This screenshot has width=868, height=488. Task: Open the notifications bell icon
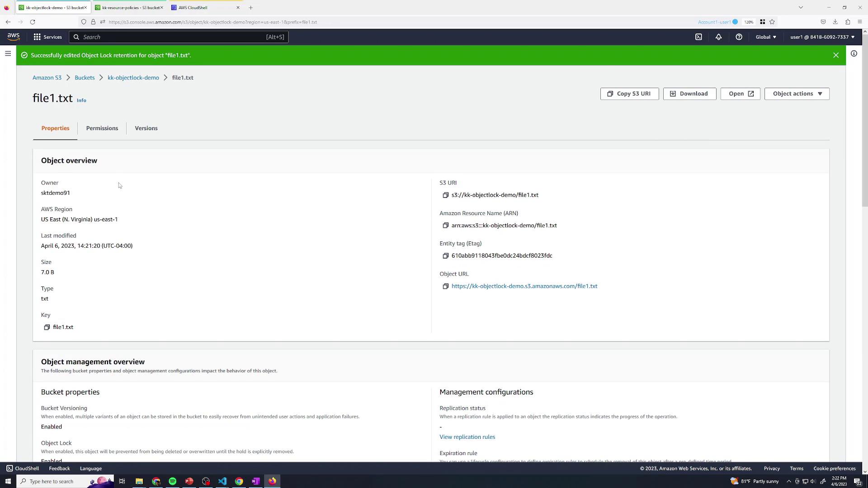(x=718, y=37)
